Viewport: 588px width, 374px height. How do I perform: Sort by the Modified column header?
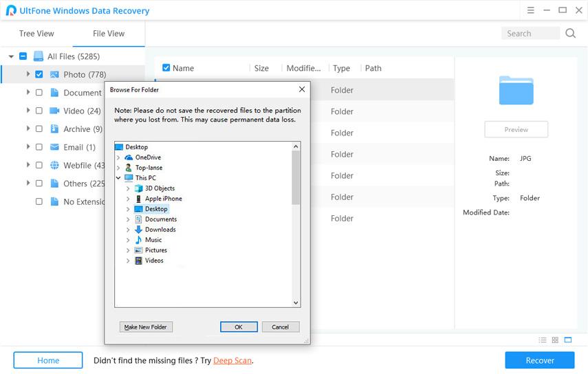click(x=303, y=68)
